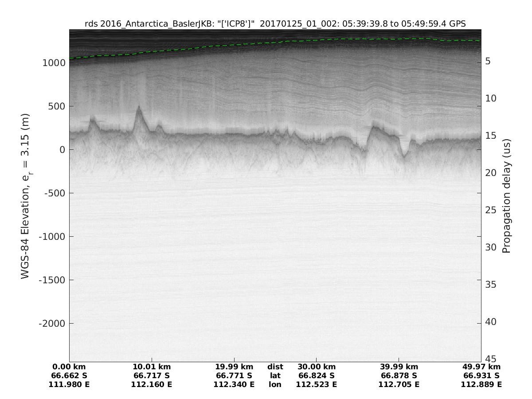Click the 39.99 km distance label

399,367
